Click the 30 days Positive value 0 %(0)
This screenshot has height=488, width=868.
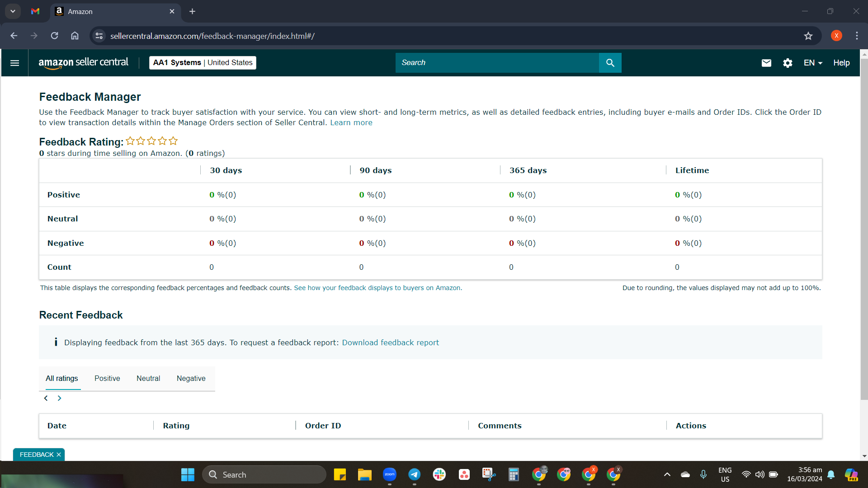[222, 195]
